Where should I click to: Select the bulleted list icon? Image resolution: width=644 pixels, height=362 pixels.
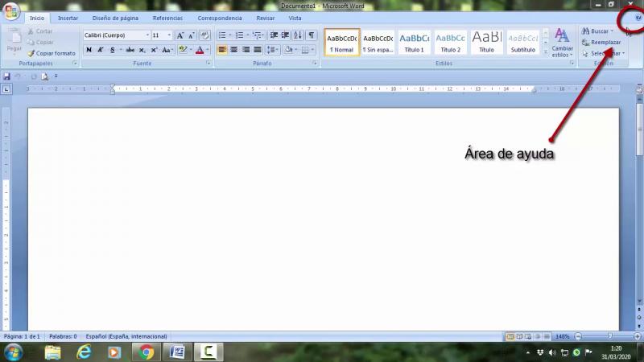pos(224,35)
